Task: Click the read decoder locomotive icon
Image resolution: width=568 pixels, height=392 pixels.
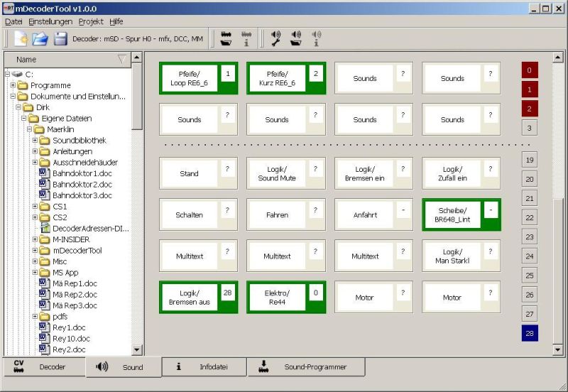Action: [x=226, y=38]
